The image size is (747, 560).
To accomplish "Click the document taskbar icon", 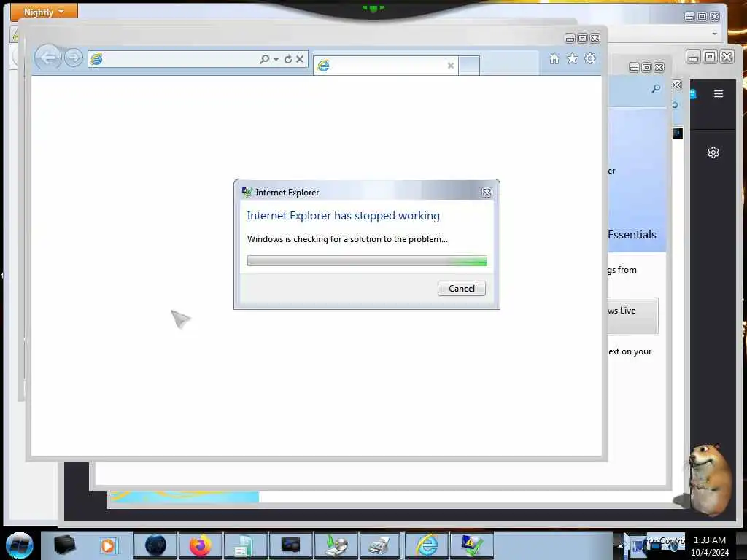I will 245,545.
